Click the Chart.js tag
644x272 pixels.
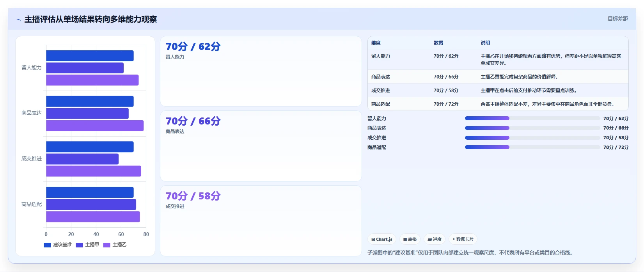[382, 239]
